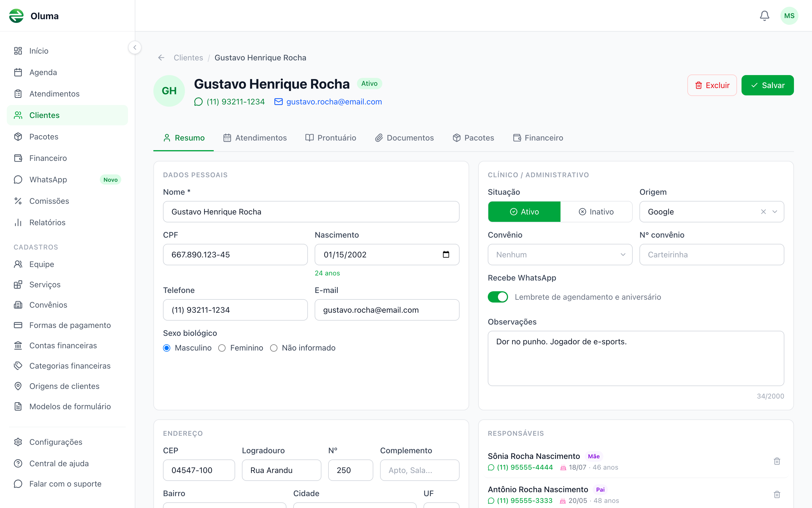Click the Oluma logo
The width and height of the screenshot is (812, 508).
pyautogui.click(x=16, y=16)
